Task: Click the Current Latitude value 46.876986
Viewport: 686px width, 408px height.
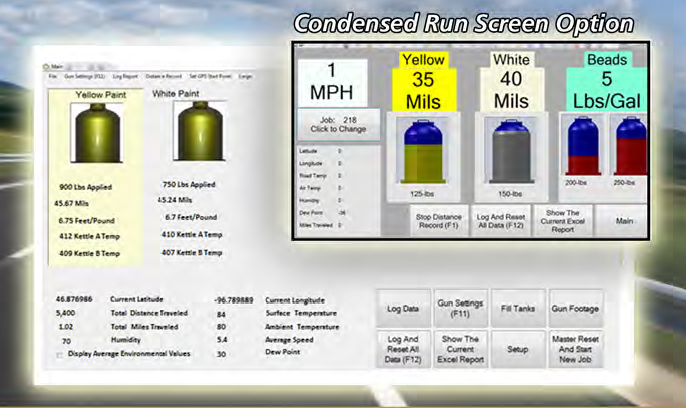Action: point(74,299)
